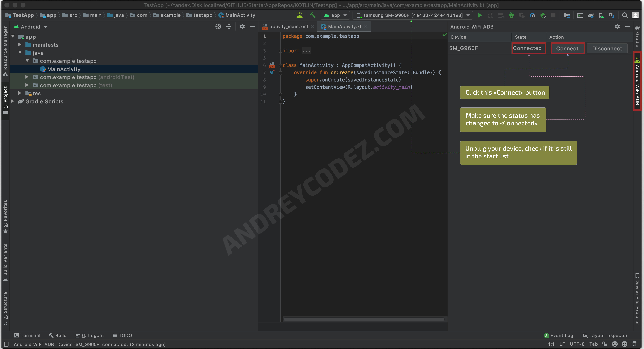This screenshot has height=349, width=644.
Task: Open the Android view selector dropdown
Action: (x=31, y=27)
